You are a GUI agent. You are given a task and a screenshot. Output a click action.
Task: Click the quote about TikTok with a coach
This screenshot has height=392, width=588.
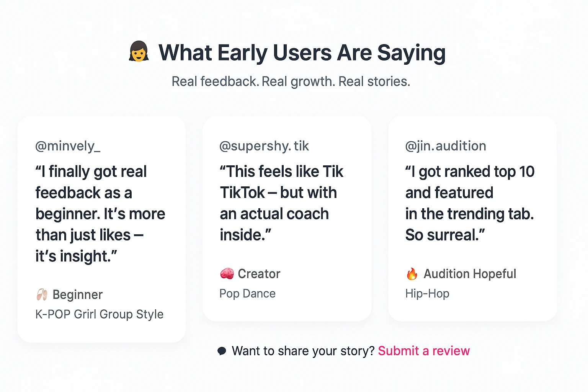(x=281, y=203)
